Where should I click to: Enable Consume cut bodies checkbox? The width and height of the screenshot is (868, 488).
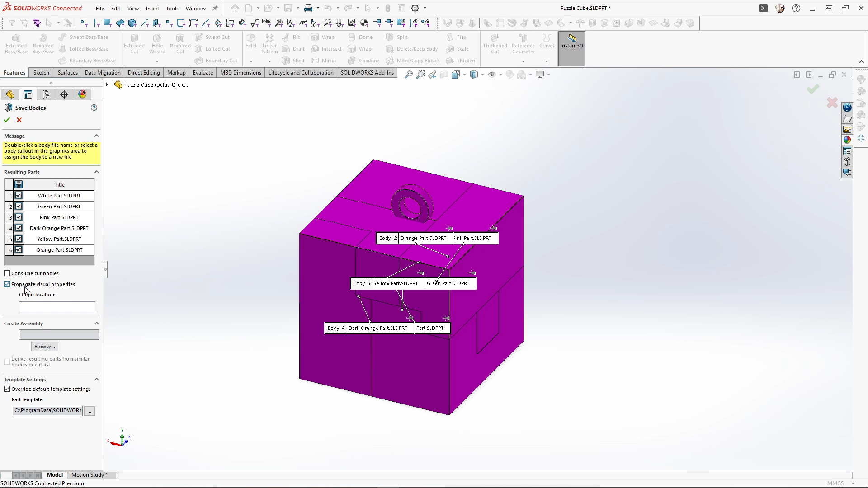[7, 273]
